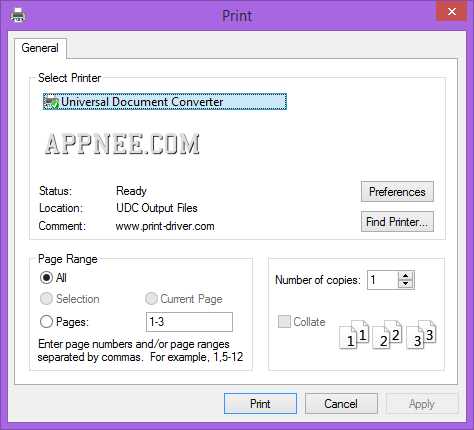
Task: Select the Universal Document Converter printer icon
Action: click(x=51, y=102)
